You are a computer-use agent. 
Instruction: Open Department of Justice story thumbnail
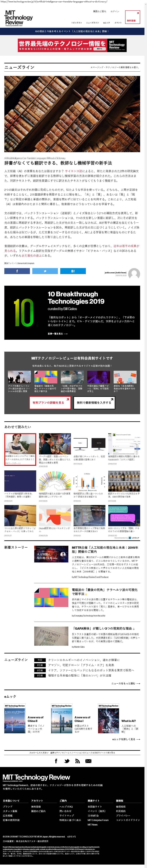point(51,636)
